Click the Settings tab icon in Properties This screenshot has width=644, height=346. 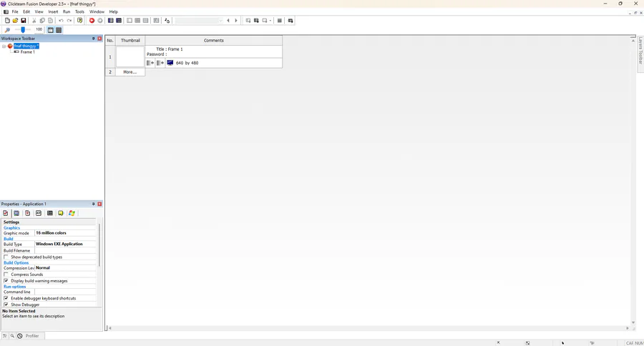pyautogui.click(x=5, y=213)
